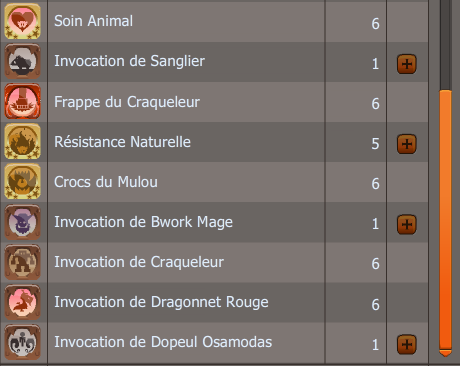Click the Invocation de Dopeul Osamodas icon
This screenshot has width=460, height=366.
point(22,342)
